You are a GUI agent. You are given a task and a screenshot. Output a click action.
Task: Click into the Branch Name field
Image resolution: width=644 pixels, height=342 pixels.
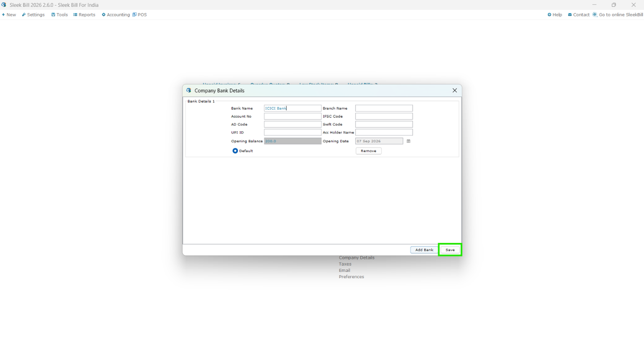point(384,108)
